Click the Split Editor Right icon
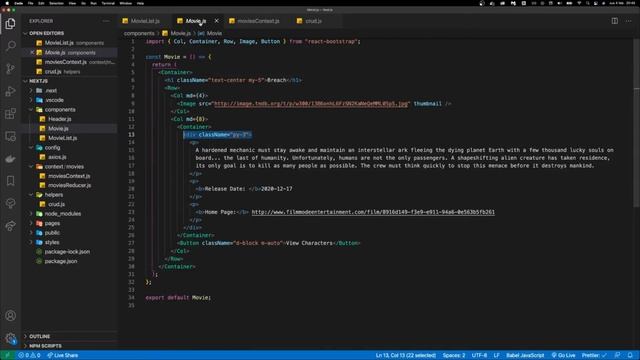 point(615,21)
